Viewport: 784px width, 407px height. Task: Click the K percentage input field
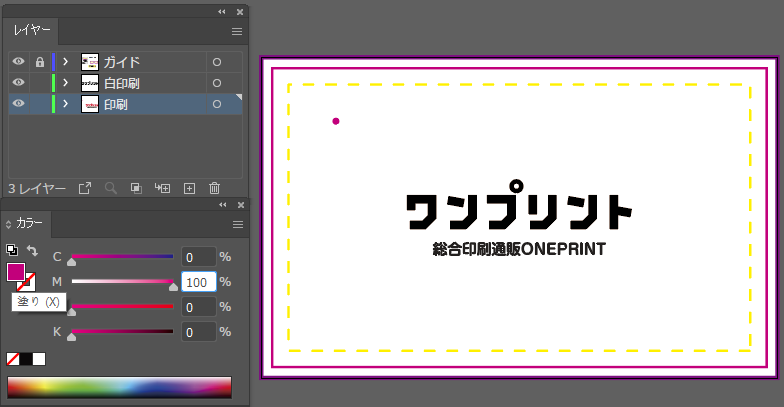[199, 332]
